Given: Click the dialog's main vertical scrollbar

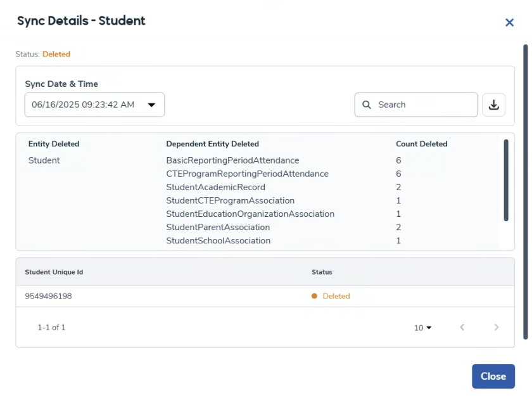Looking at the screenshot, I should coord(525,190).
